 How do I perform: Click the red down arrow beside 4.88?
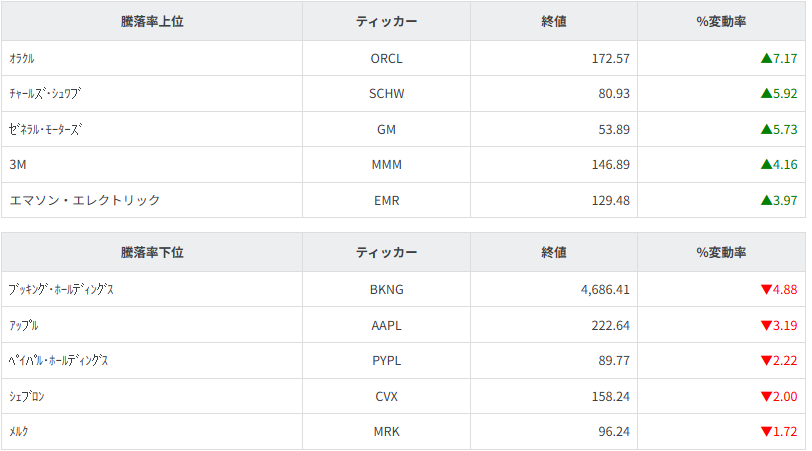coord(766,290)
